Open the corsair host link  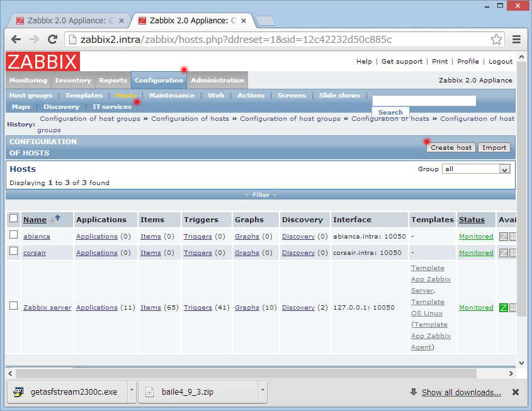click(35, 252)
